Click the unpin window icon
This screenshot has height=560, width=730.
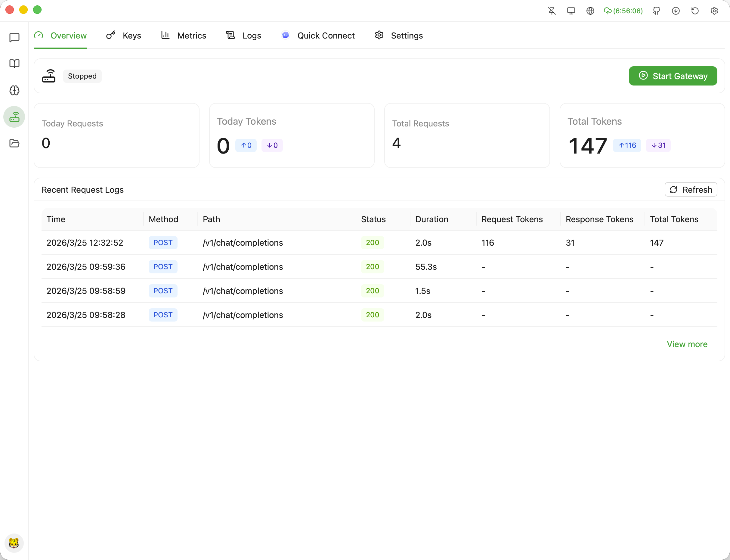(552, 11)
